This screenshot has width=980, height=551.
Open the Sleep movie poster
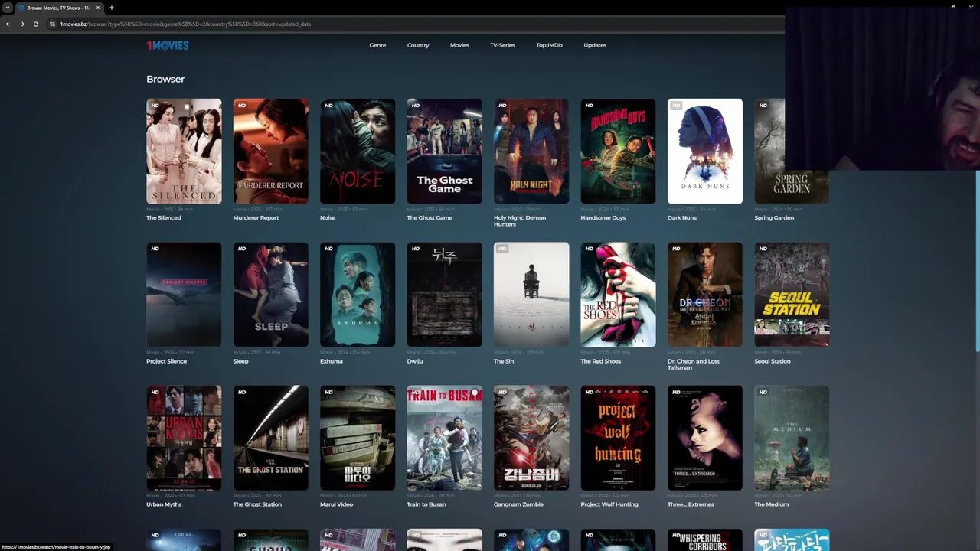[271, 295]
